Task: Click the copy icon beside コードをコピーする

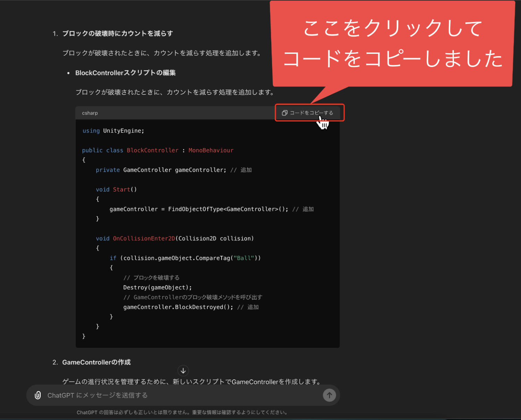Action: point(284,113)
